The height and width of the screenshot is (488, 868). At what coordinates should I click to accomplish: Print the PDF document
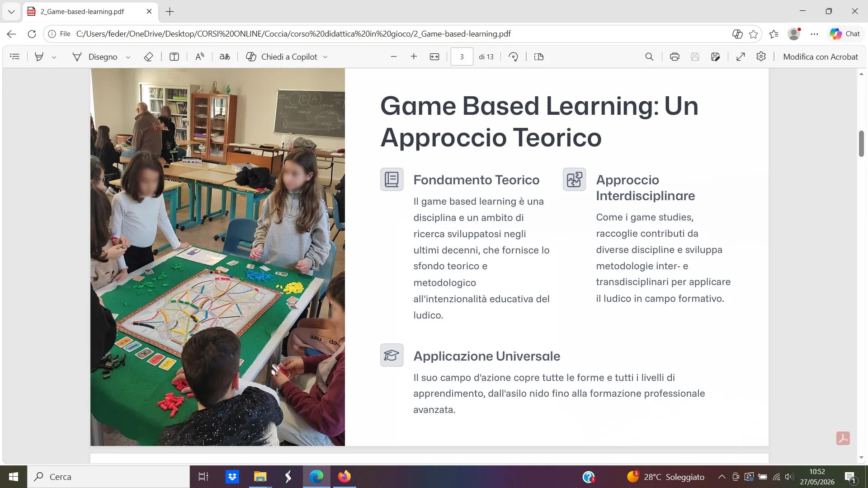click(675, 56)
